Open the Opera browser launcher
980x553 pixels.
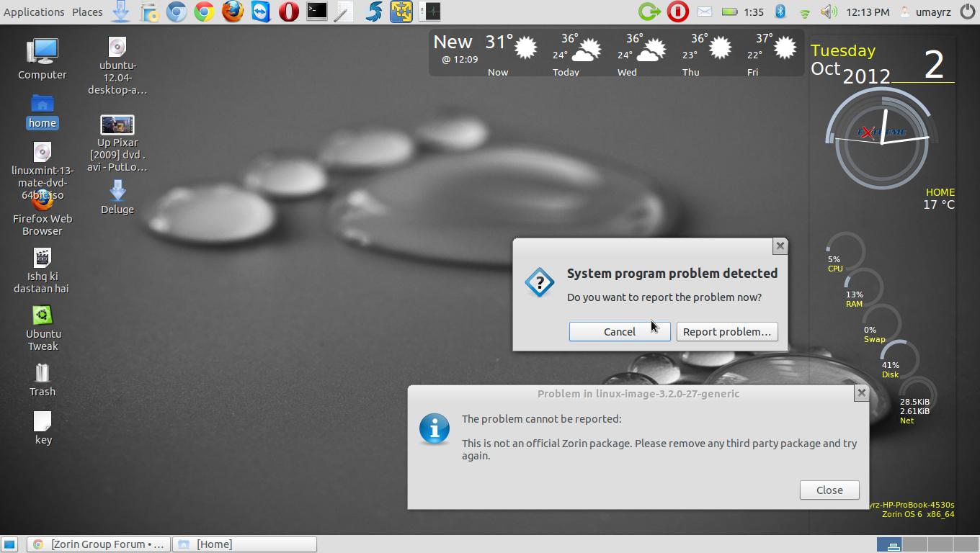(289, 12)
